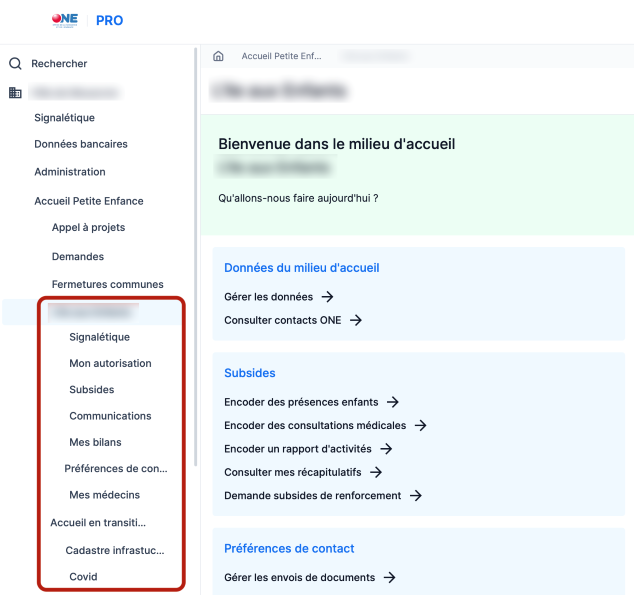Click arrow beside Demande subsides de renforcement
Screen dimensions: 634x595
click(415, 496)
